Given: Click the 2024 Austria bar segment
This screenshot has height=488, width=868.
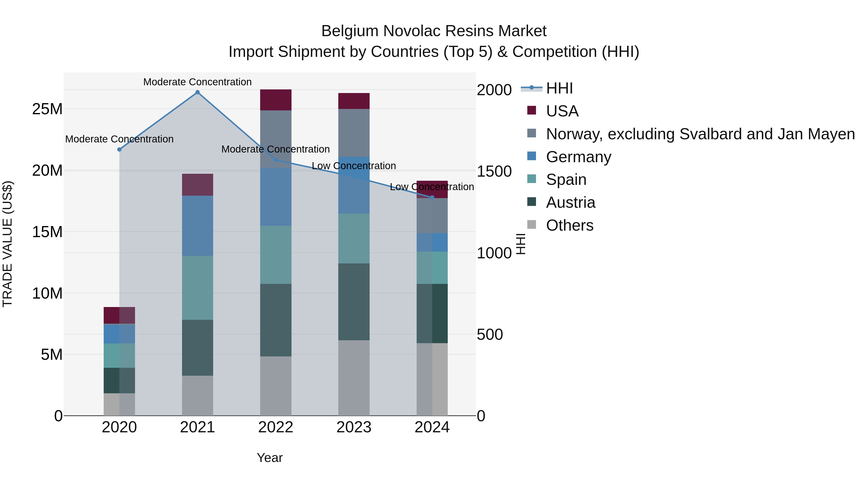Looking at the screenshot, I should tap(432, 314).
